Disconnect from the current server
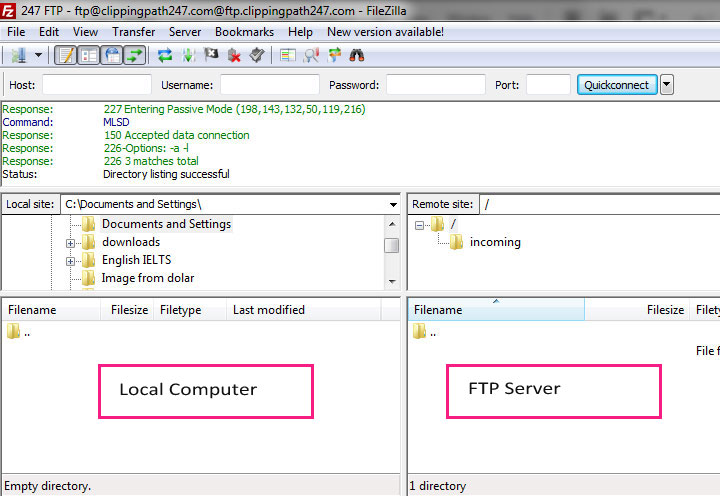720x496 pixels. (234, 56)
